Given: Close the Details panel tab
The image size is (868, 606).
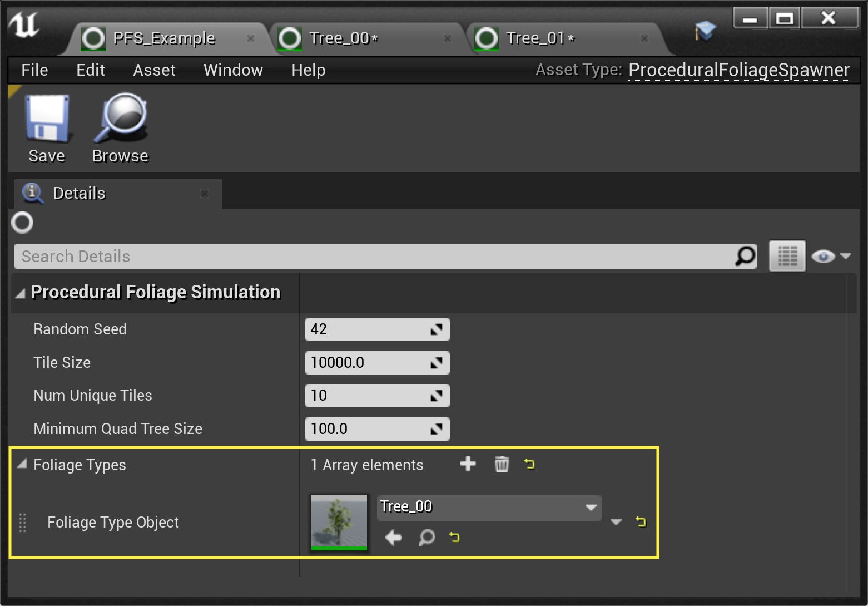Looking at the screenshot, I should click(205, 194).
